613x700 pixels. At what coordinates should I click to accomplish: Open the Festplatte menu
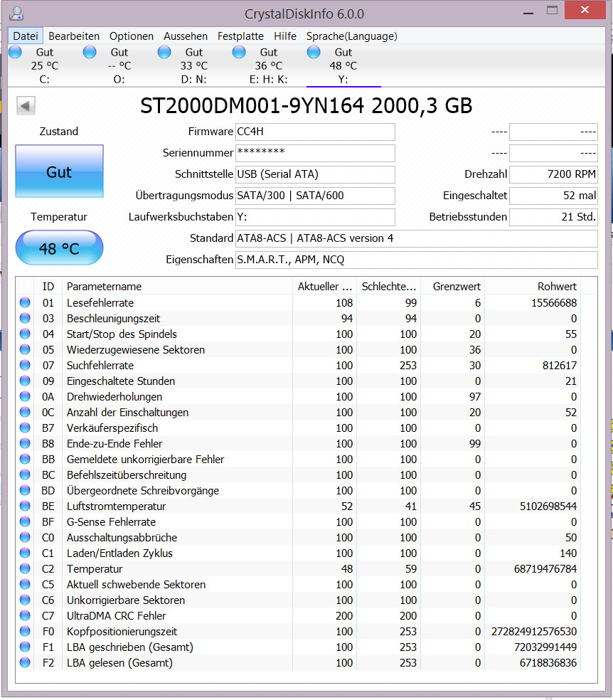240,36
